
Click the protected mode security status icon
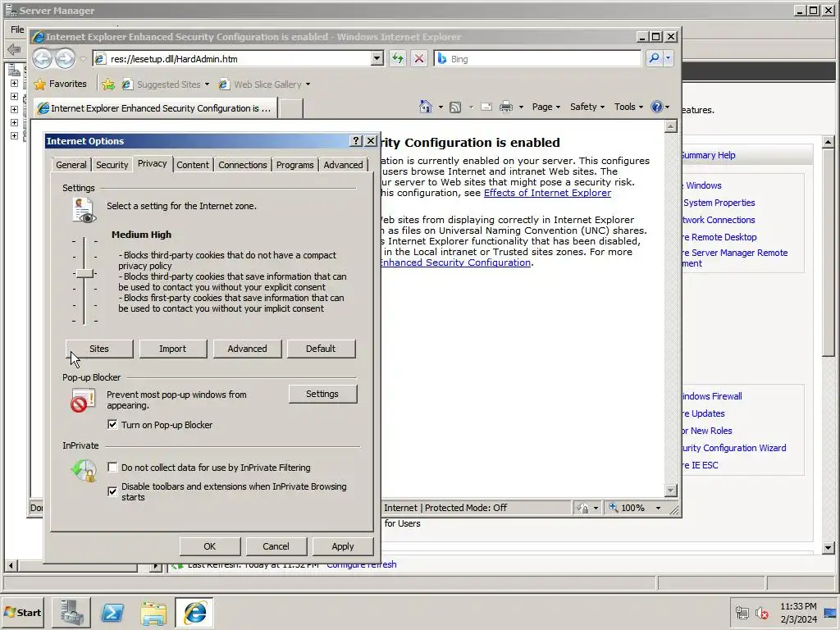tap(583, 508)
